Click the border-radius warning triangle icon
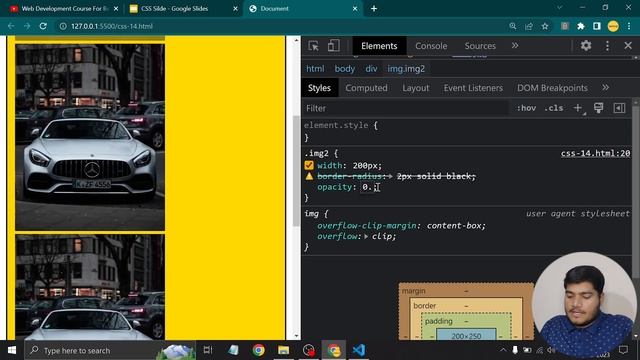640x360 pixels. click(x=309, y=176)
